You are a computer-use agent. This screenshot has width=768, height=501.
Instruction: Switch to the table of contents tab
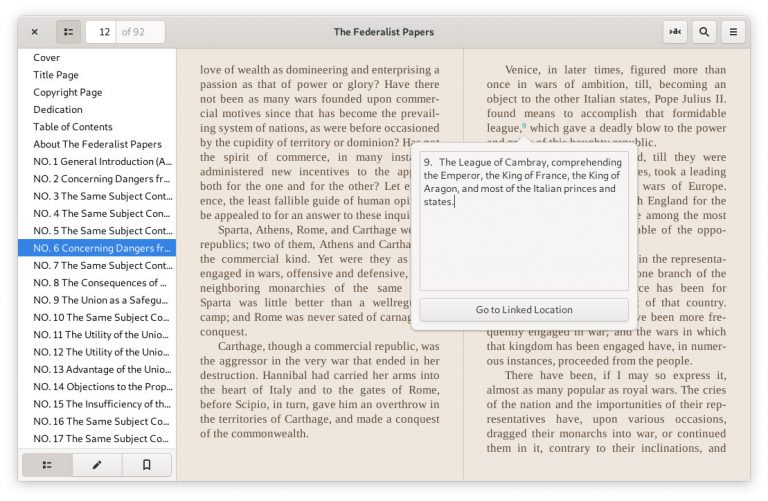[x=48, y=465]
